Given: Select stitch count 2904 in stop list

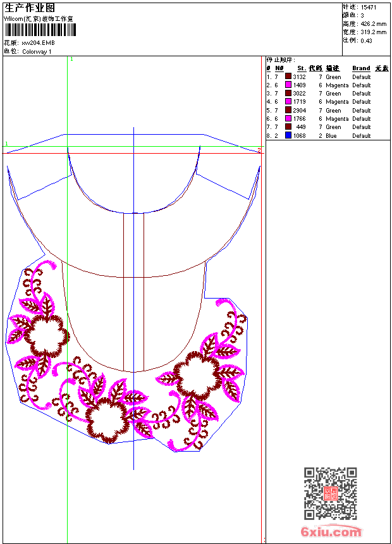Looking at the screenshot, I should click(x=300, y=110).
